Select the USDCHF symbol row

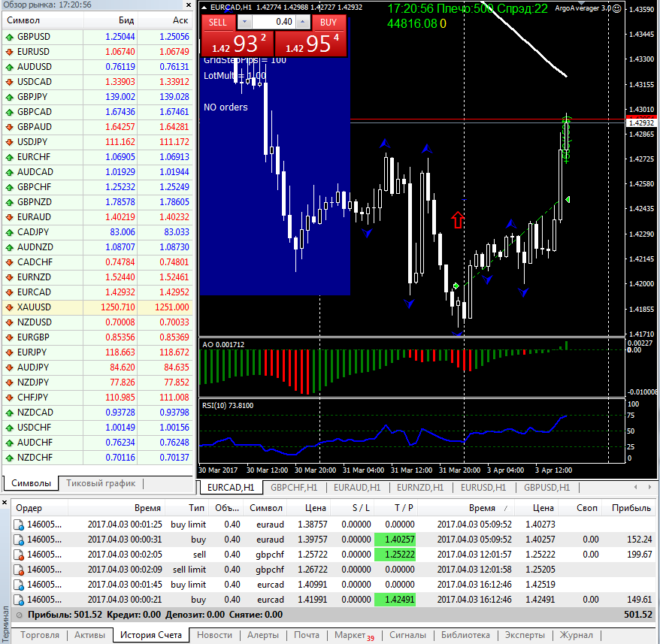pyautogui.click(x=97, y=428)
